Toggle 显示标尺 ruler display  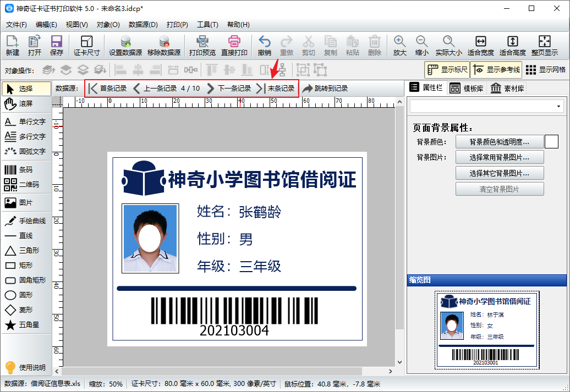click(447, 70)
